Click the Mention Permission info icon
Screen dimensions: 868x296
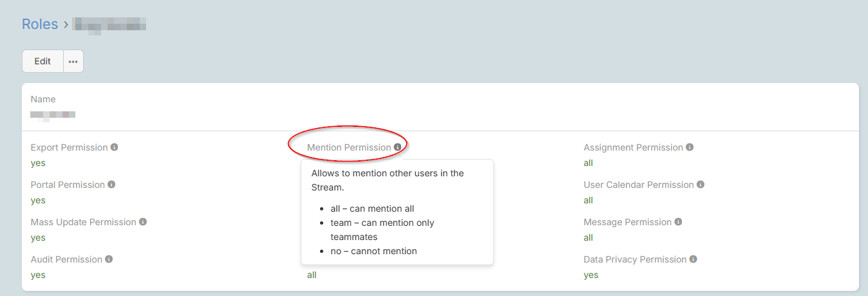[x=397, y=147]
